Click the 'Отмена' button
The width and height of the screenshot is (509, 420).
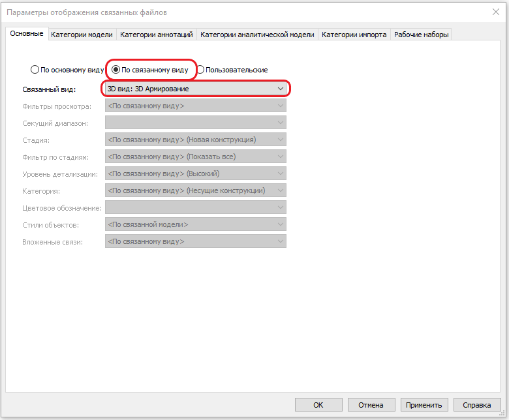pos(371,404)
